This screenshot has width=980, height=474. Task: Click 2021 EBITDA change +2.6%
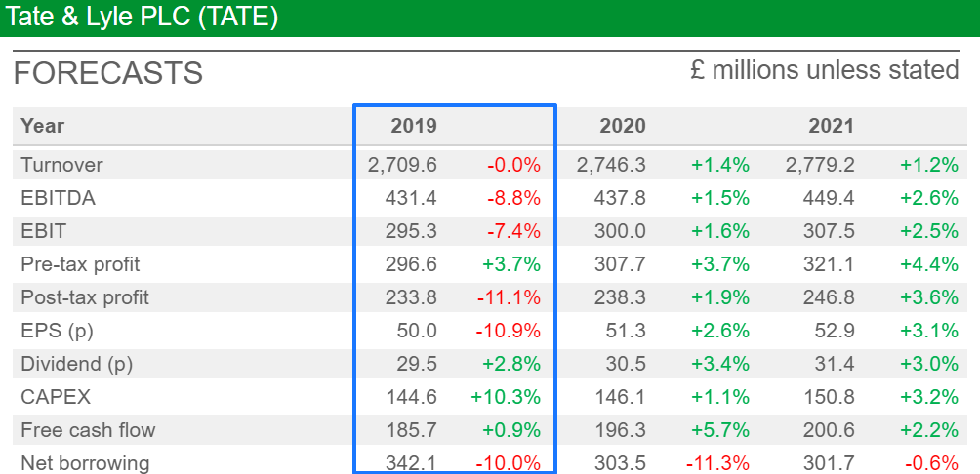pyautogui.click(x=929, y=198)
